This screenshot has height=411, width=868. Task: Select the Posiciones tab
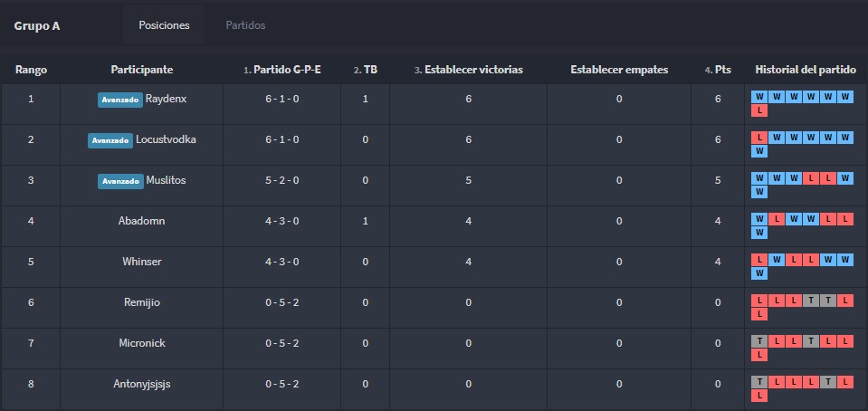pos(164,25)
